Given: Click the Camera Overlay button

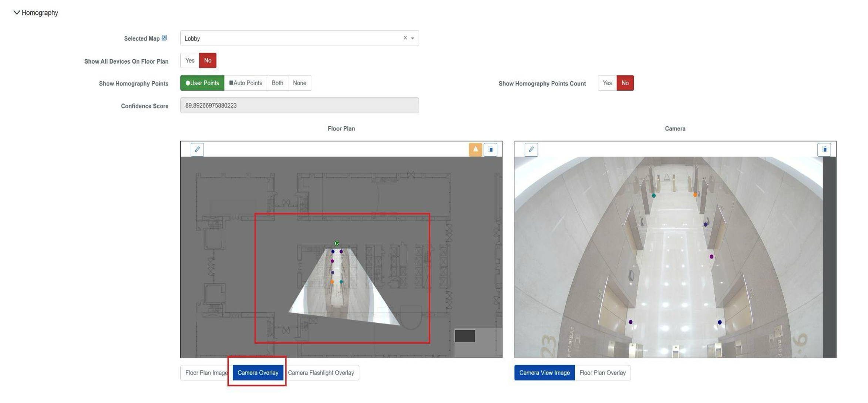Looking at the screenshot, I should point(258,372).
